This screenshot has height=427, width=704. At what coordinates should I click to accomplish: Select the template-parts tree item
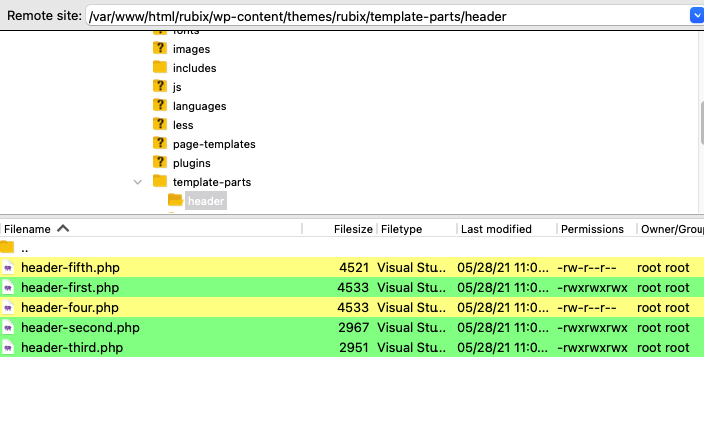click(x=212, y=182)
